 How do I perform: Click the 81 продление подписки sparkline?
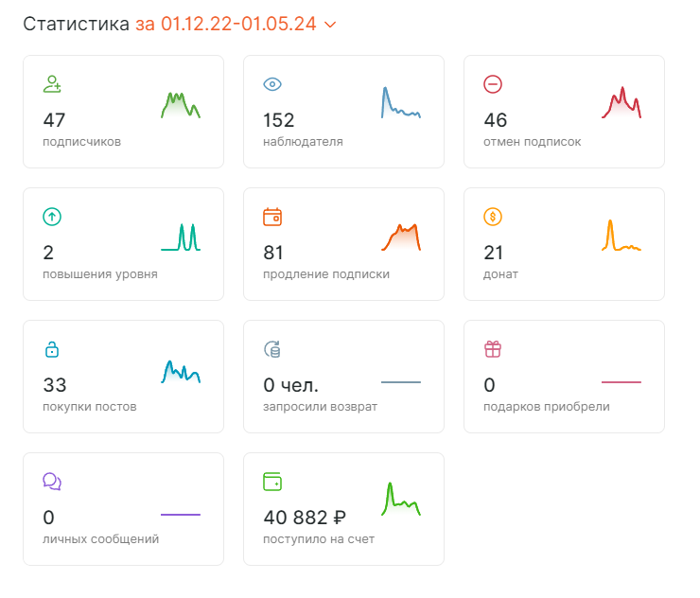point(401,237)
